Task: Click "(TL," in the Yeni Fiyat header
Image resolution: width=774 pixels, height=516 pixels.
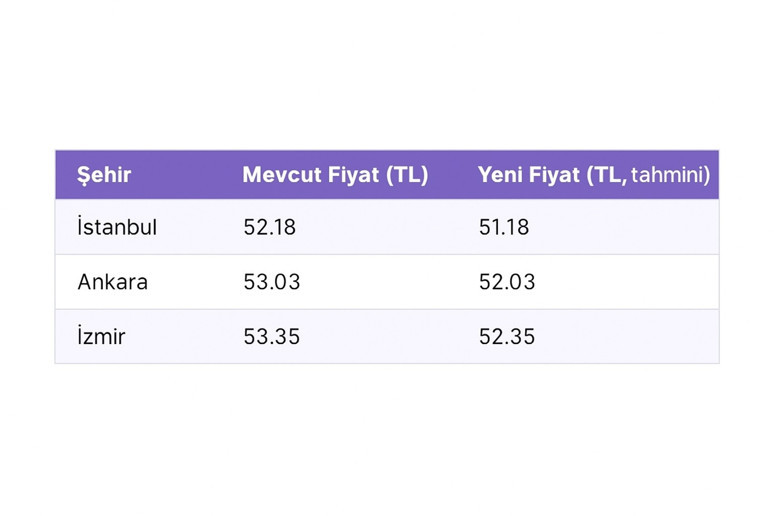Action: [x=606, y=175]
